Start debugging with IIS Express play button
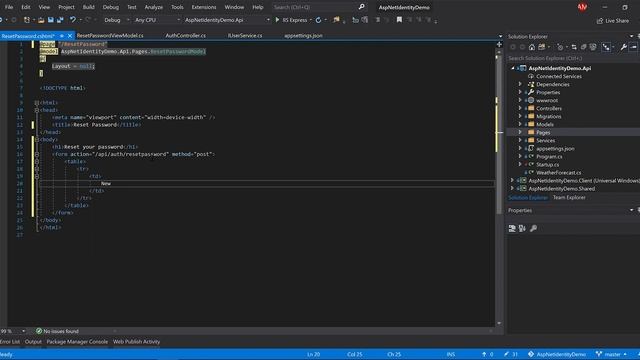Screen dimensions: 640x360 [x=278, y=20]
